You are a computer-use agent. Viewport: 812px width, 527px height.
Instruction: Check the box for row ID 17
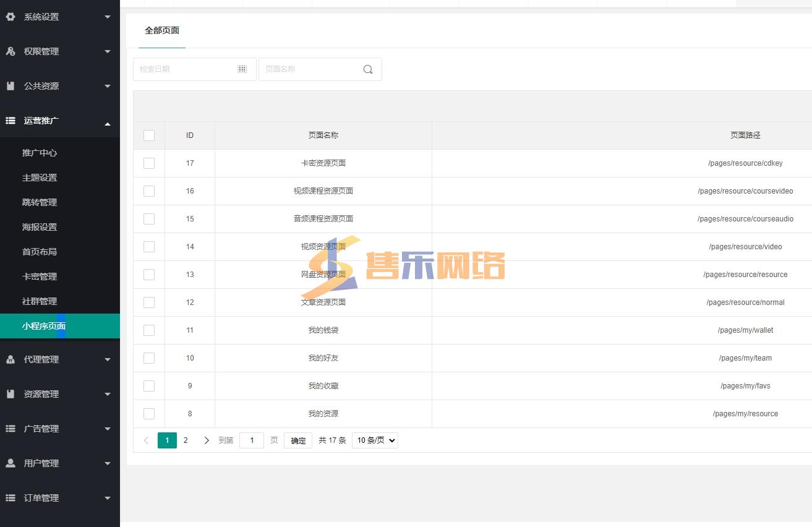149,163
